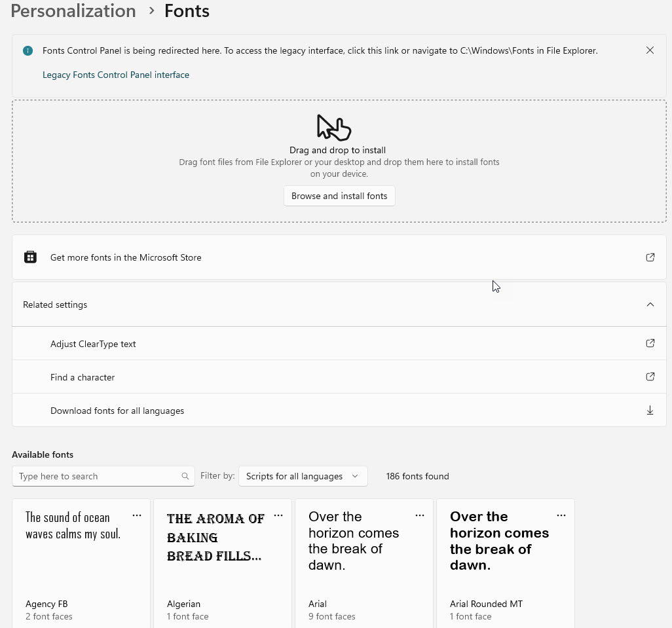This screenshot has height=628, width=672.
Task: Go back to Personalization breadcrumb
Action: (73, 10)
